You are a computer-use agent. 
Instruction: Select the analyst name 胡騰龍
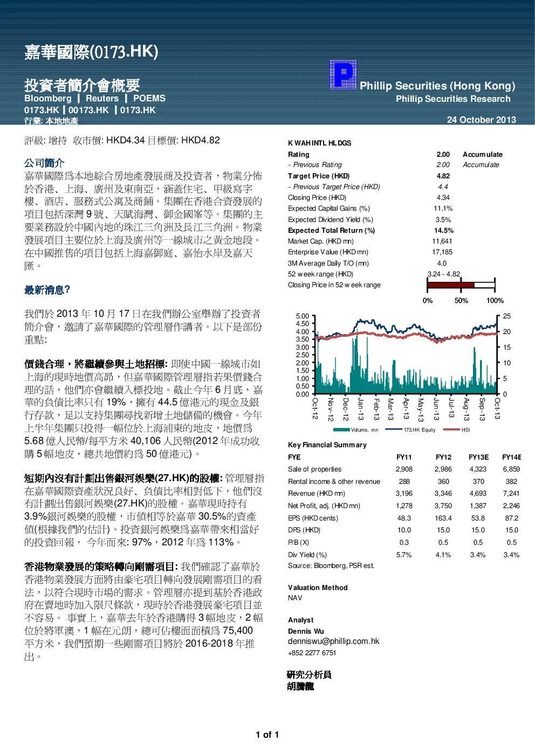[x=300, y=686]
